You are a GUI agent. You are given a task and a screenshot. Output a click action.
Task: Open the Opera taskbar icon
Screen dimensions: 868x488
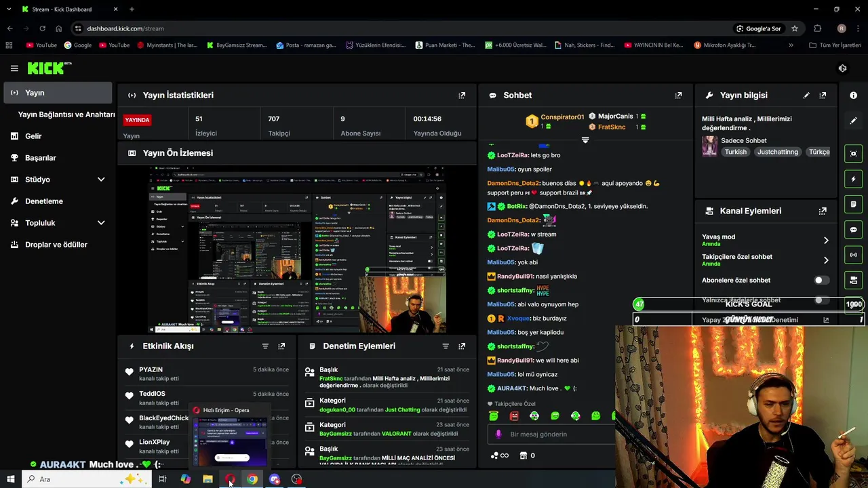[x=230, y=479]
